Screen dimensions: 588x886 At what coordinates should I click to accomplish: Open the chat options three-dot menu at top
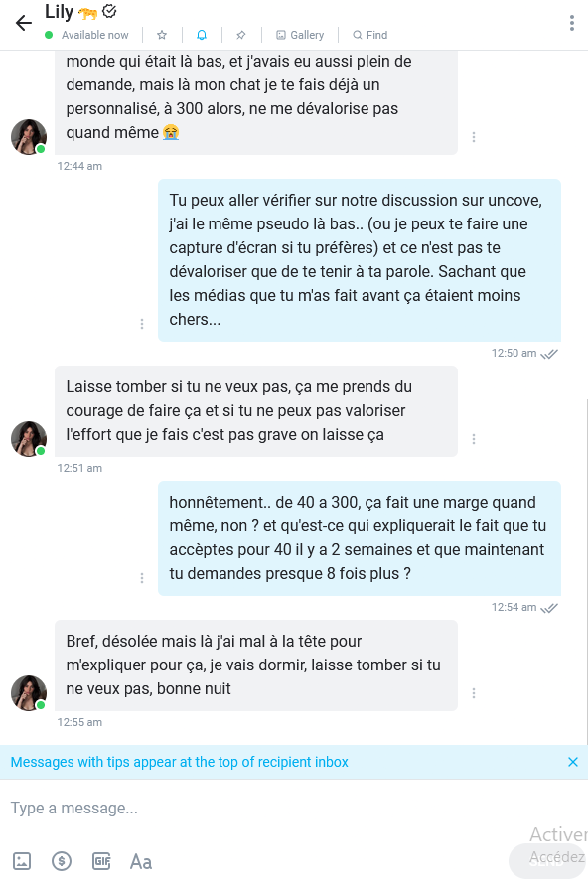pos(572,23)
